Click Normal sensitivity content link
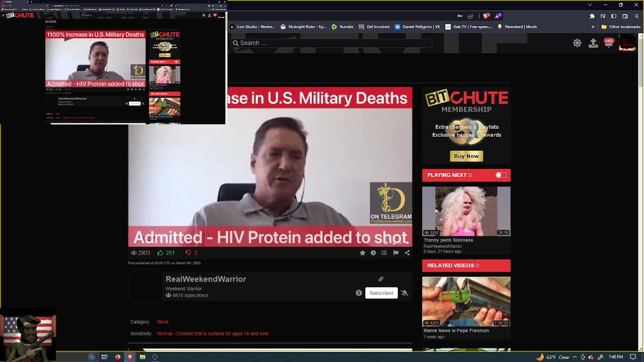The image size is (644, 362). pyautogui.click(x=213, y=333)
